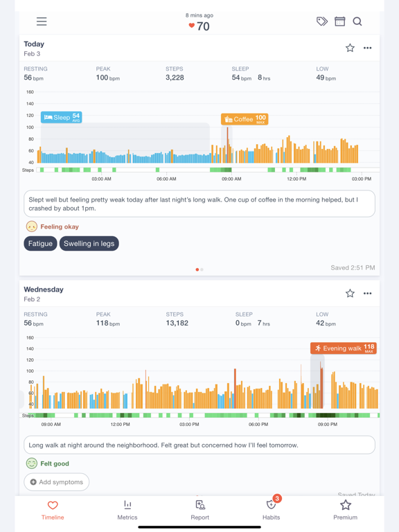
Task: Select the Sleep 54 avg chart label
Action: (x=62, y=117)
